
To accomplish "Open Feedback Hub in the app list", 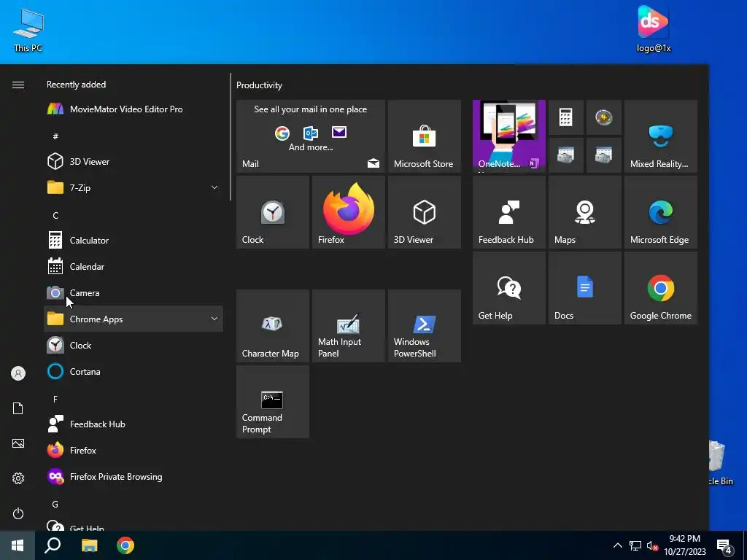I will click(133, 424).
